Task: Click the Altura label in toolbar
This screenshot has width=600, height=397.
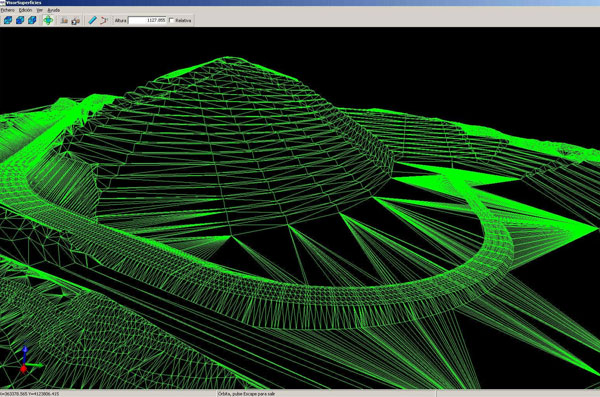Action: (x=121, y=21)
